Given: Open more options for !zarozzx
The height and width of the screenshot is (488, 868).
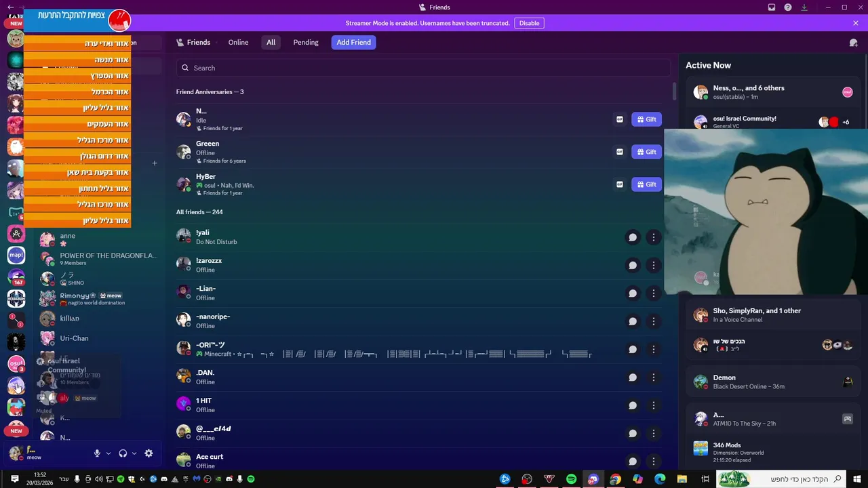Looking at the screenshot, I should (x=653, y=265).
